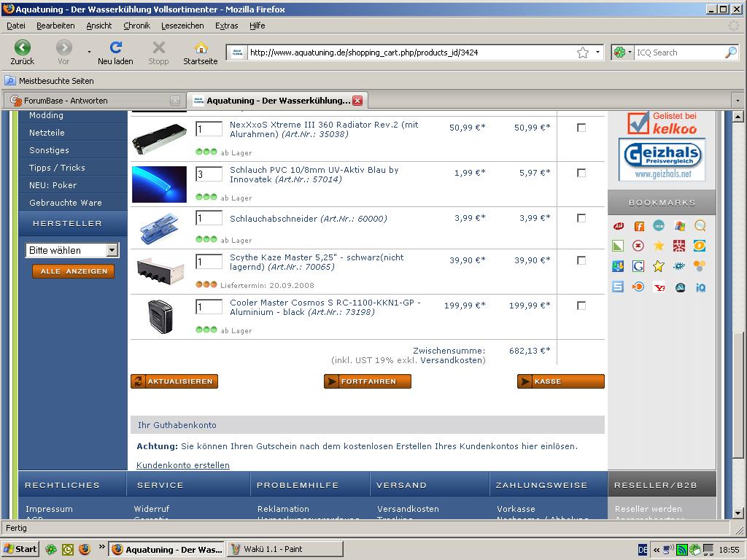This screenshot has width=747, height=560.
Task: Open the red maze-pattern bookmark icon
Action: click(679, 246)
